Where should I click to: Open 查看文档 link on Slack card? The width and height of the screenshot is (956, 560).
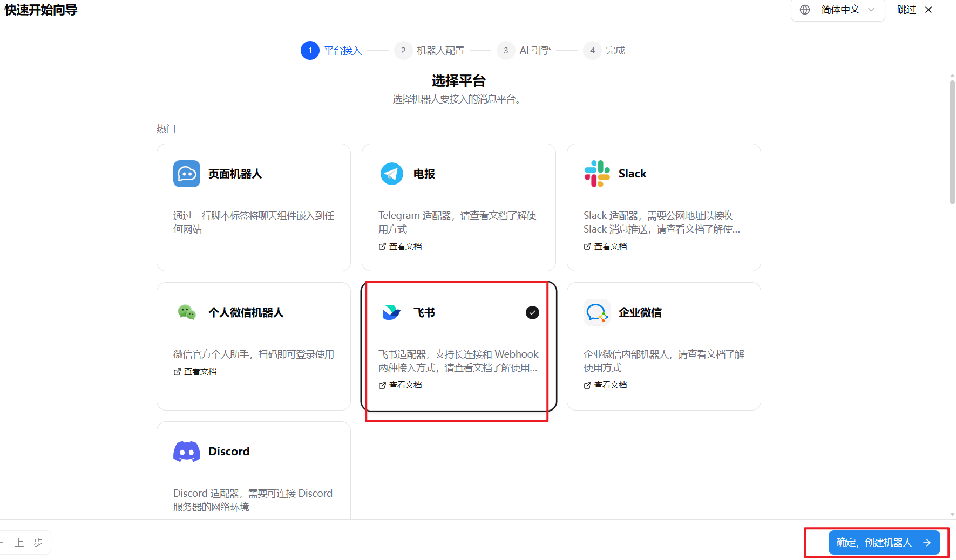605,247
